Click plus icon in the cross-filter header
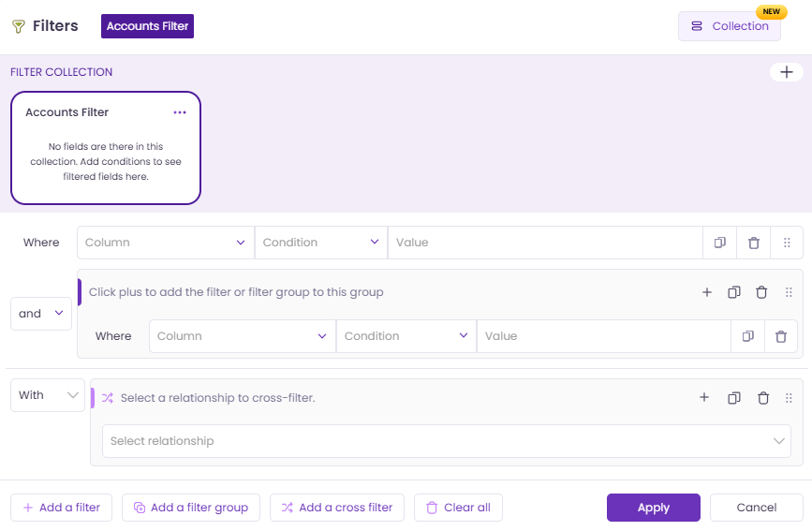This screenshot has height=531, width=812. [x=704, y=398]
